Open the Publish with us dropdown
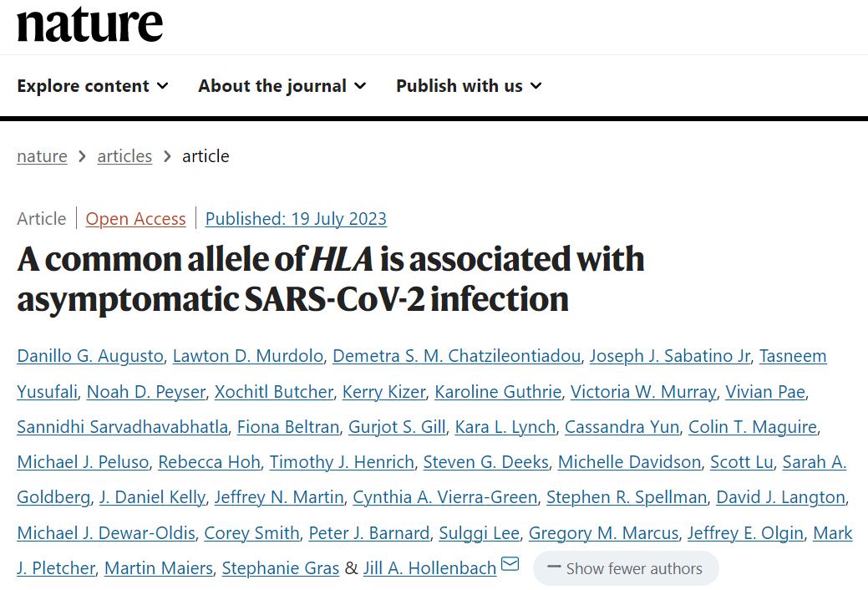 (x=469, y=86)
